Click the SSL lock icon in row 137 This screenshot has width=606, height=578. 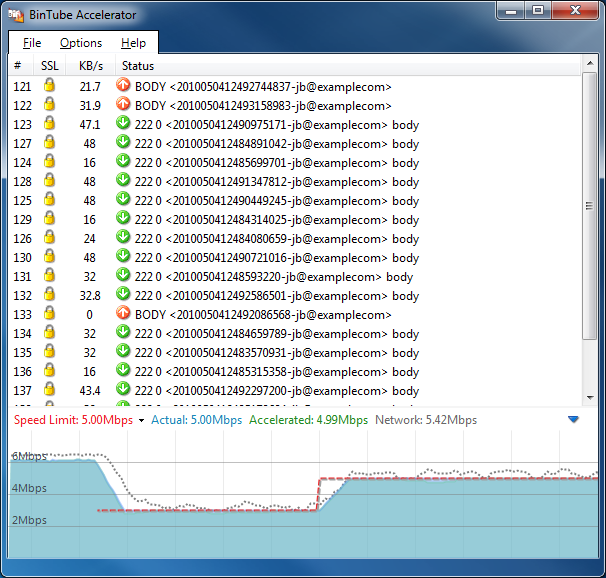click(49, 389)
